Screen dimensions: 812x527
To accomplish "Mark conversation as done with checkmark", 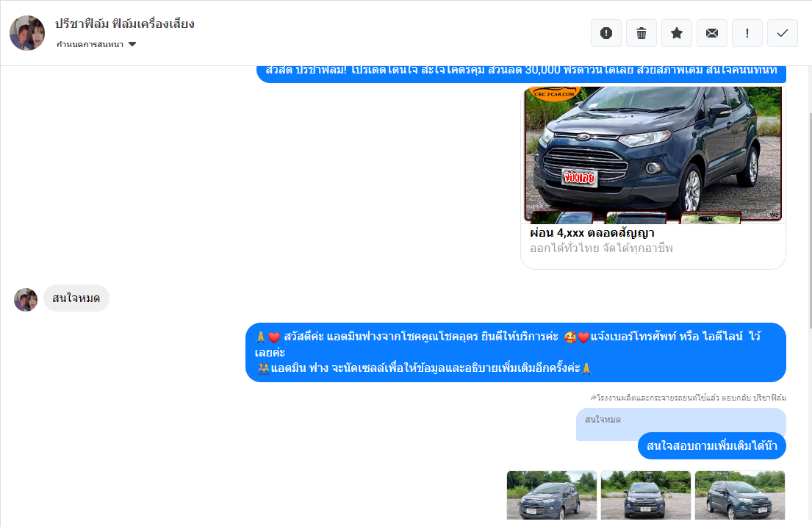I will (x=782, y=33).
